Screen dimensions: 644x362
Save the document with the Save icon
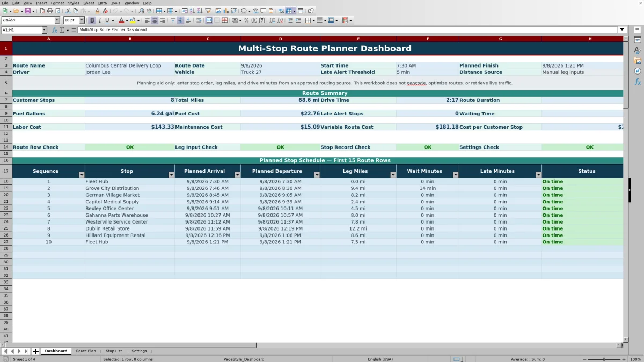27,11
